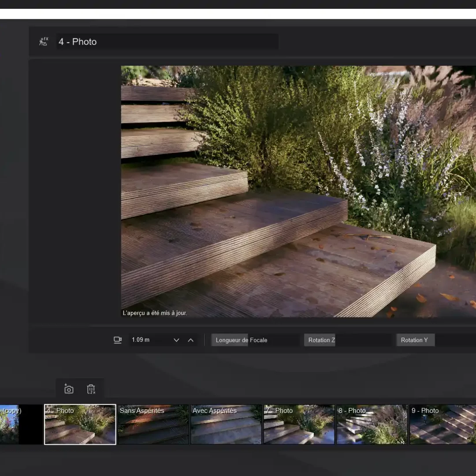This screenshot has width=476, height=476.
Task: Select the Avec Aspérités thumbnail
Action: 226,424
